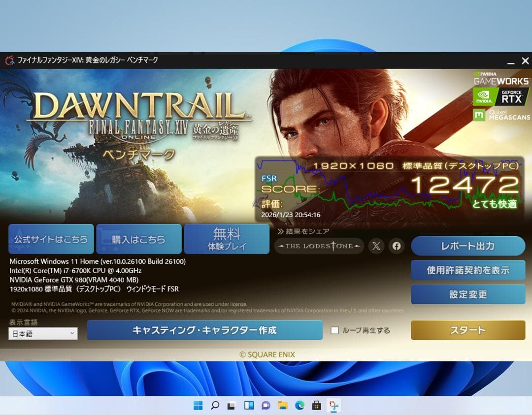Start the 無料体験プレイ free trial
This screenshot has width=532, height=415.
227,239
